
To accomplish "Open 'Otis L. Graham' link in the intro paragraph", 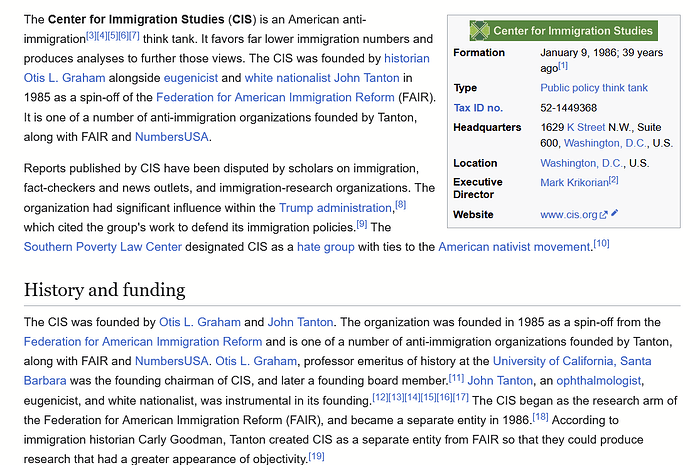I will 64,78.
